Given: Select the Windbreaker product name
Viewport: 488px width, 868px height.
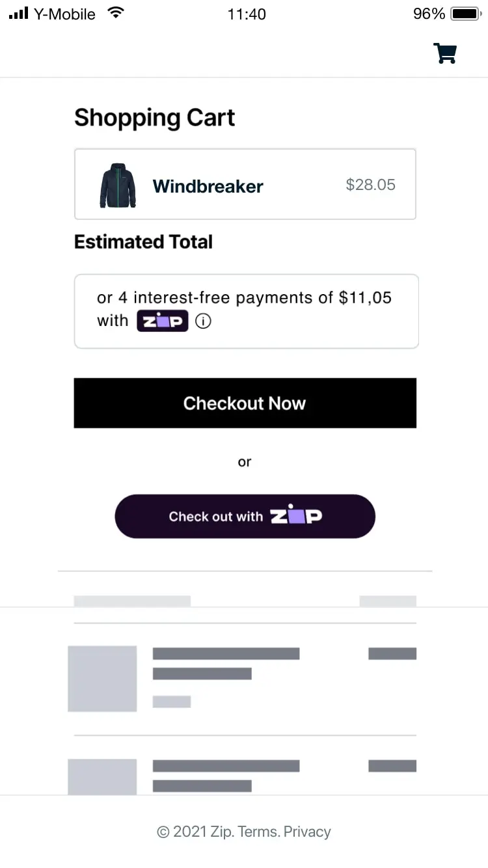Looking at the screenshot, I should 207,186.
